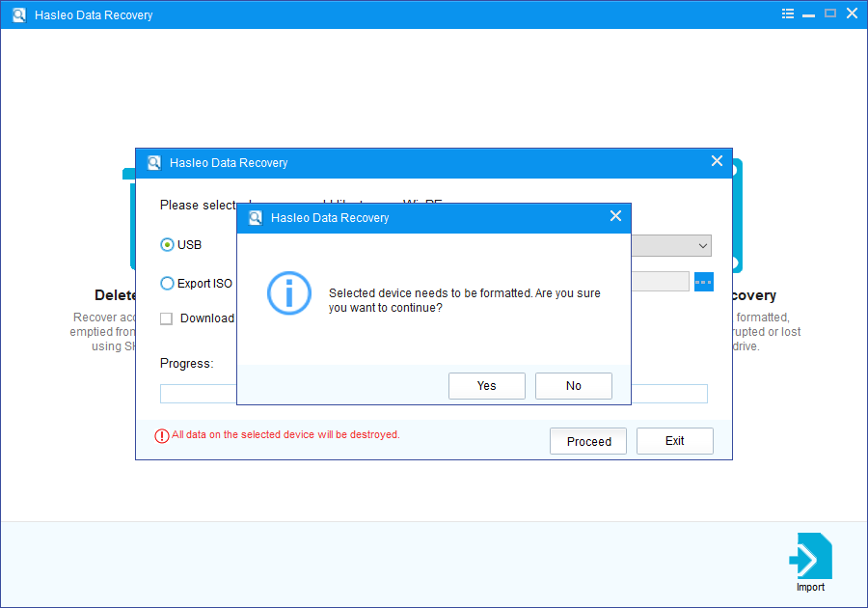Open the application menu via the list icon
Screen dimensions: 868x608
click(x=787, y=14)
